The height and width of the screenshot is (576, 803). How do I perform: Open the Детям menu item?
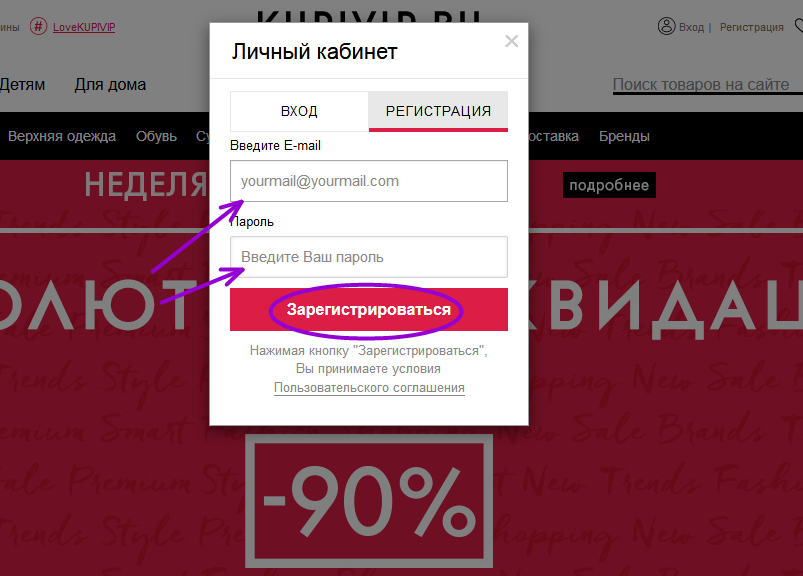pos(22,84)
